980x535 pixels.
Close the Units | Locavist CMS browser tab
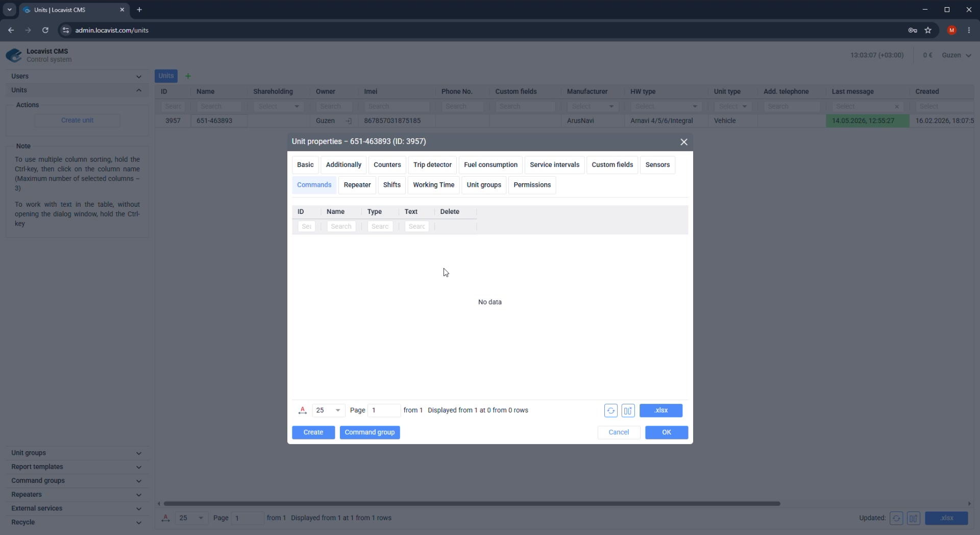pos(122,10)
